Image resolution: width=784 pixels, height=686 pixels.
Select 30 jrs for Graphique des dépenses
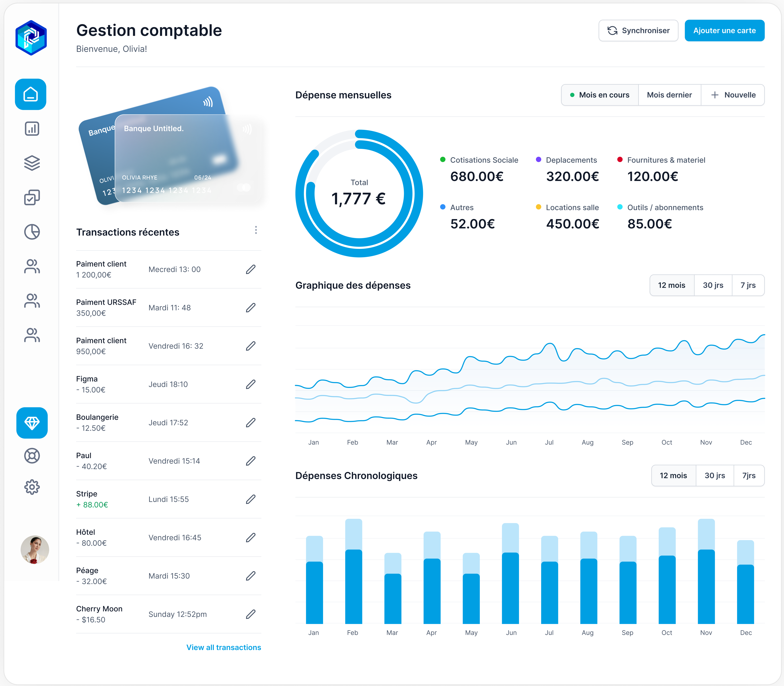713,285
